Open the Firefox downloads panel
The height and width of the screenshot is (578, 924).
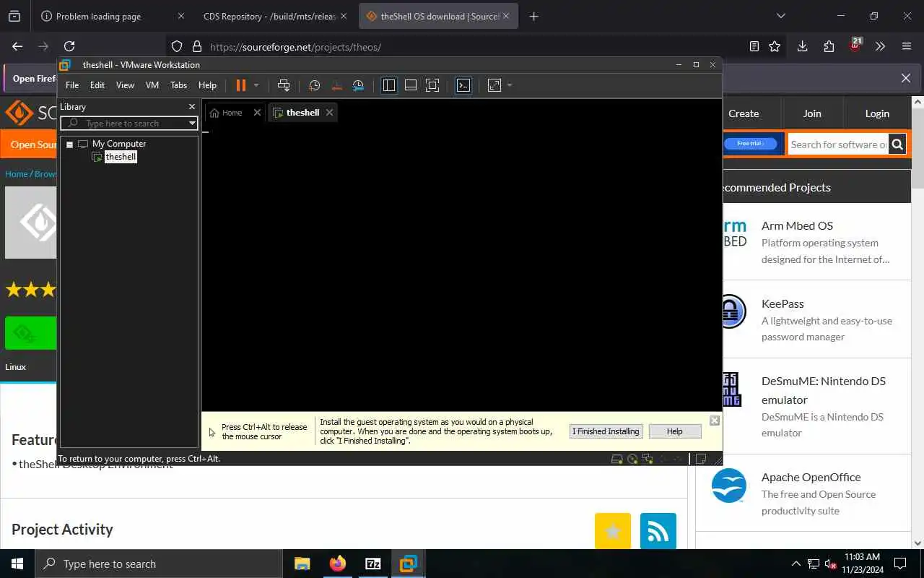(802, 46)
